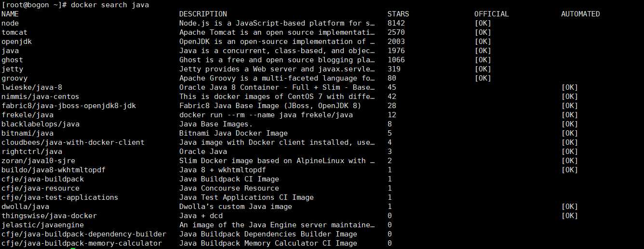Click the 'docker search java' command text
This screenshot has width=644, height=249.
(110, 5)
